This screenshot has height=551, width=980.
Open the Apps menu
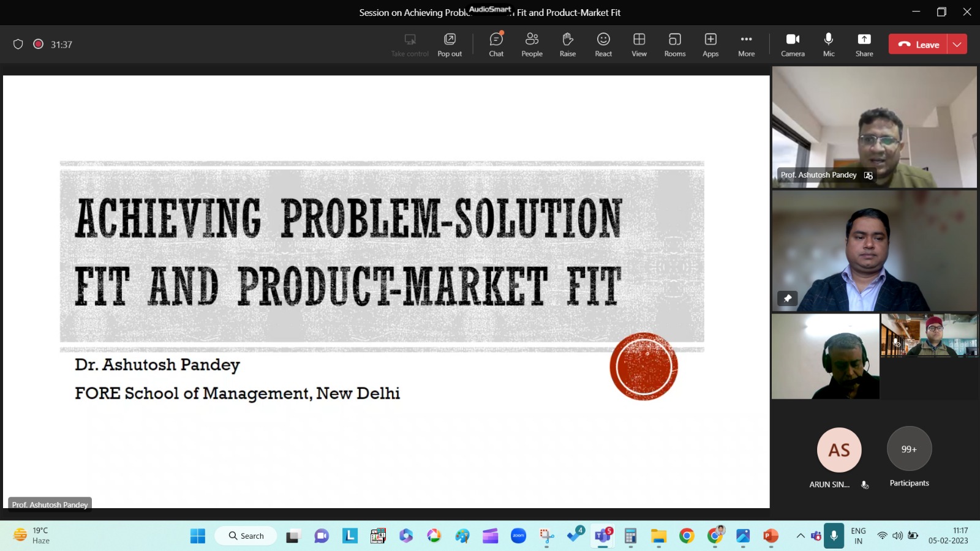710,45
